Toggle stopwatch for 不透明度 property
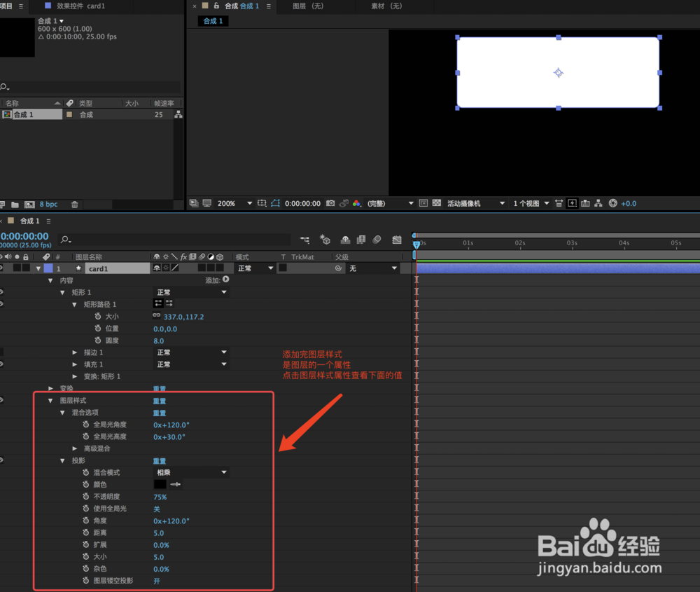 (x=85, y=497)
